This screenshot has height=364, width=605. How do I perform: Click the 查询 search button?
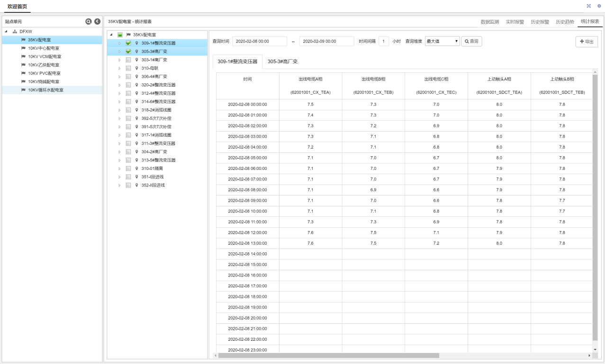[x=471, y=41]
